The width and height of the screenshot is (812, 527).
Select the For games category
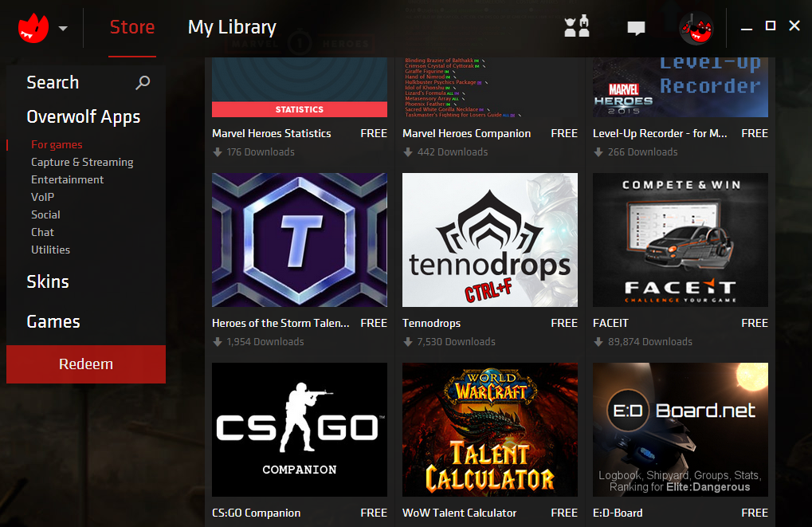coord(57,144)
